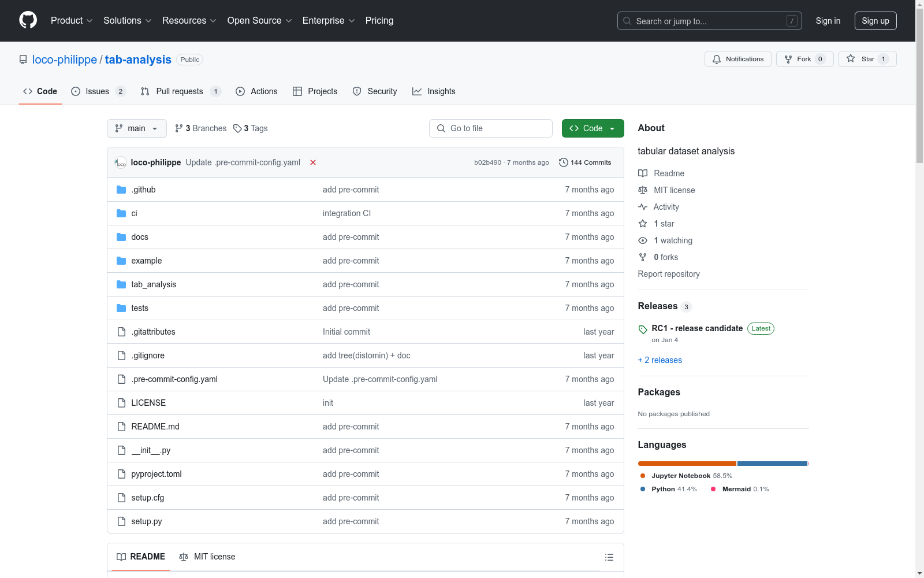Screen dimensions: 924x578
Task: Open the .gitignore file
Action: pyautogui.click(x=148, y=355)
